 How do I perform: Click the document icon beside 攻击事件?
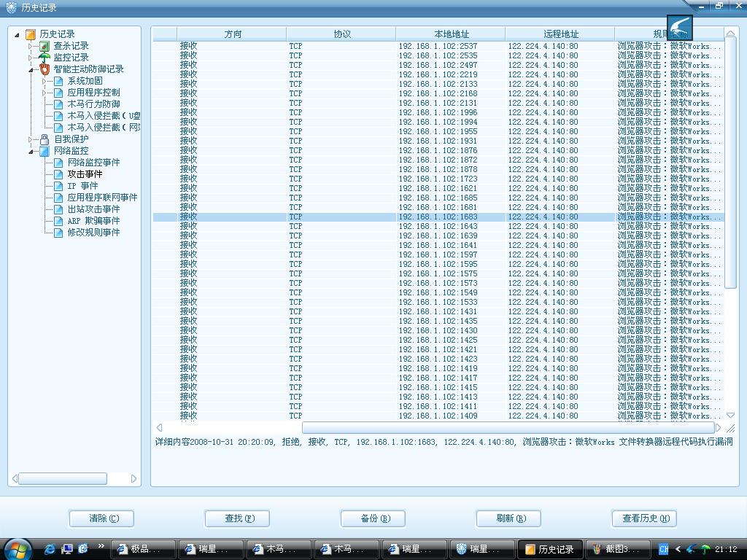point(58,174)
